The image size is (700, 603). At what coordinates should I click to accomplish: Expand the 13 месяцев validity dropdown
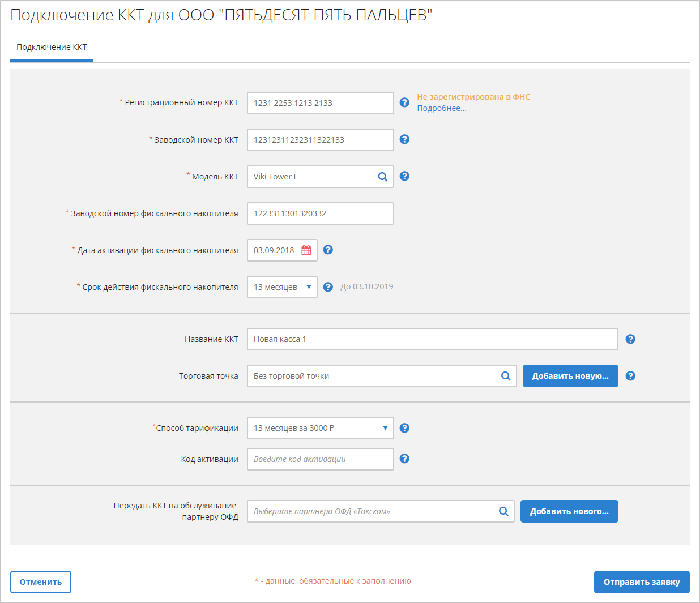(282, 287)
